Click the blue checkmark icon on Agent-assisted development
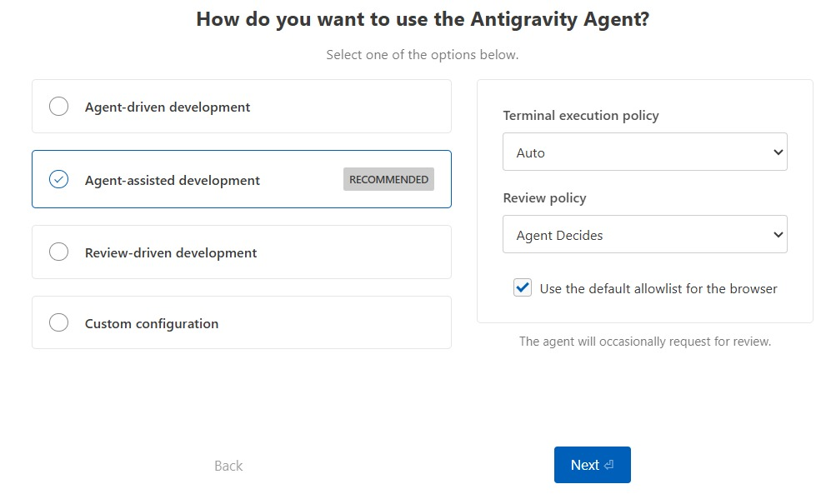836x504 pixels. point(58,178)
